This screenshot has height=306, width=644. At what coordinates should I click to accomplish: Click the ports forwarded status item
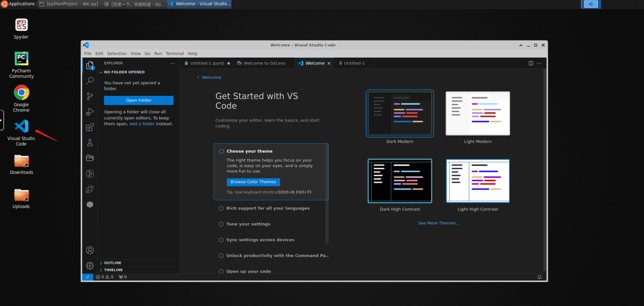[x=123, y=277]
